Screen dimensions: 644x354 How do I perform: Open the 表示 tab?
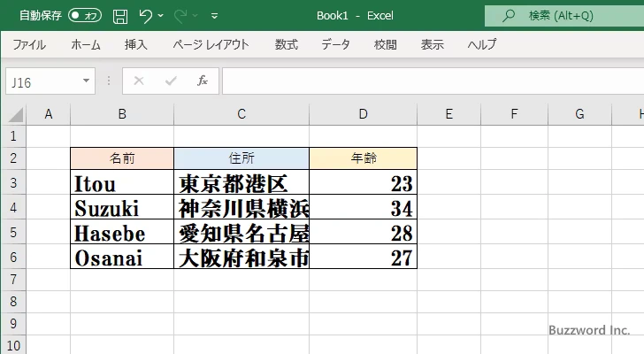point(432,44)
